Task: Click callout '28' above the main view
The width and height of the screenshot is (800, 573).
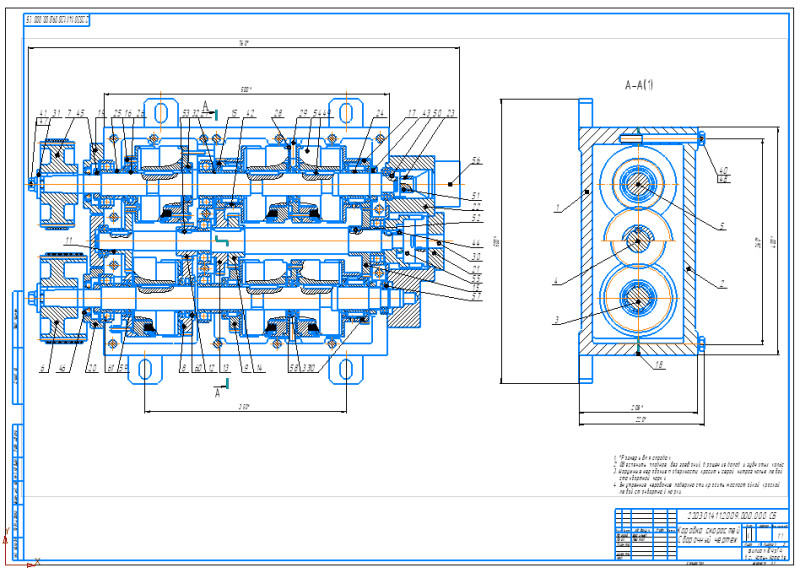Action: pos(278,113)
